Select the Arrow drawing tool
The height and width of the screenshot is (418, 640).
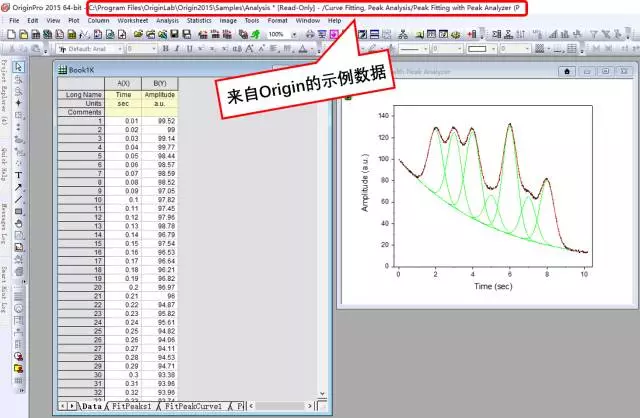[19, 187]
